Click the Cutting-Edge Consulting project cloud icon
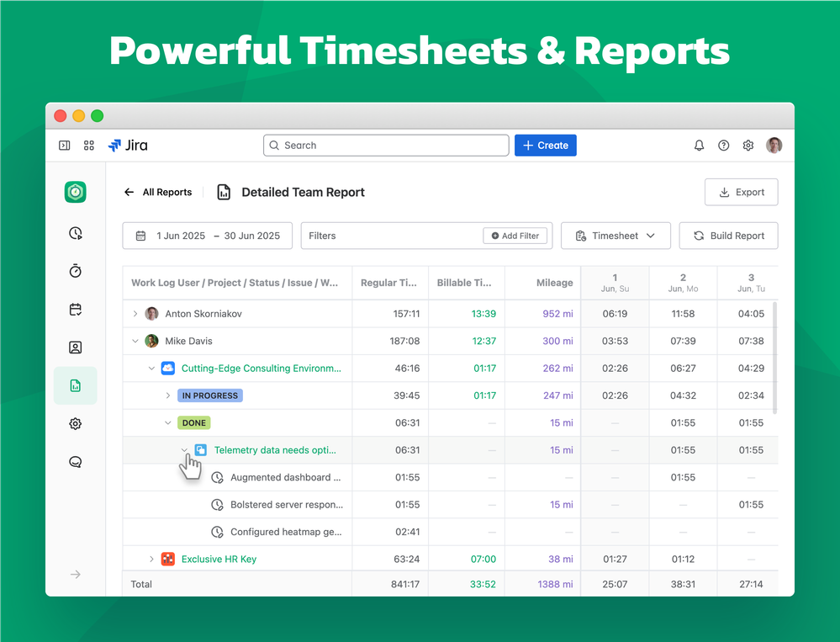This screenshot has height=642, width=840. point(168,369)
